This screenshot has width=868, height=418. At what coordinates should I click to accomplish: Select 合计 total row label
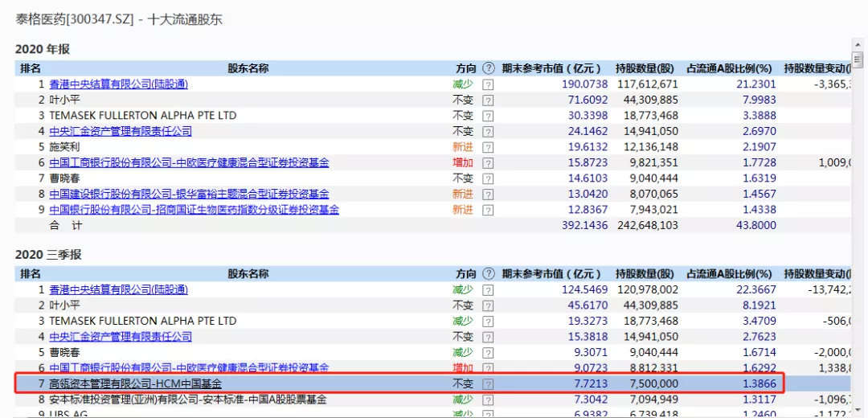pyautogui.click(x=67, y=225)
